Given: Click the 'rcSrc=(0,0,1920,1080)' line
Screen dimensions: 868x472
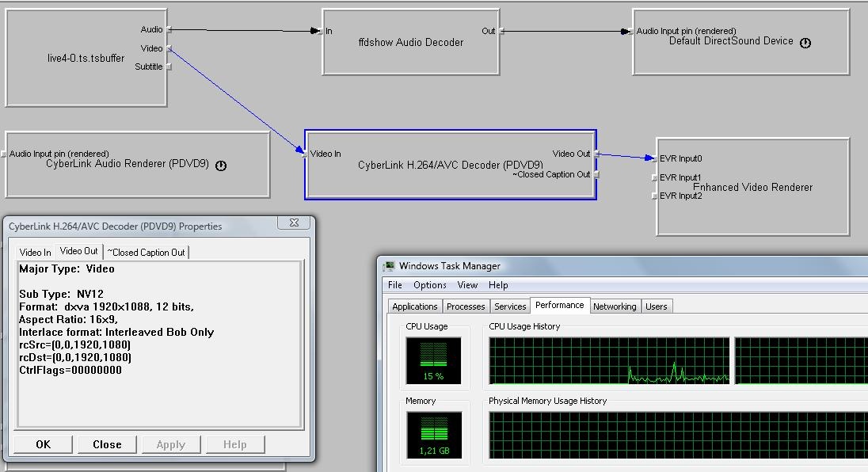Looking at the screenshot, I should click(x=74, y=344).
